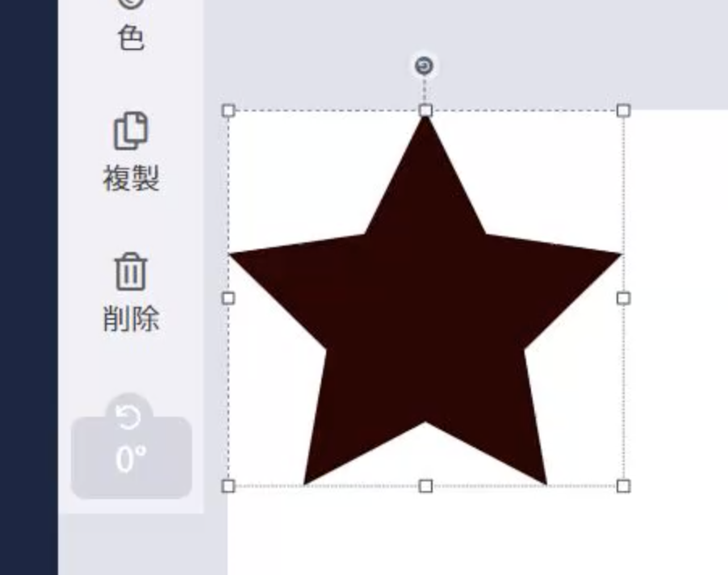Click the right-middle edge handle
Image resolution: width=728 pixels, height=575 pixels.
(x=624, y=298)
